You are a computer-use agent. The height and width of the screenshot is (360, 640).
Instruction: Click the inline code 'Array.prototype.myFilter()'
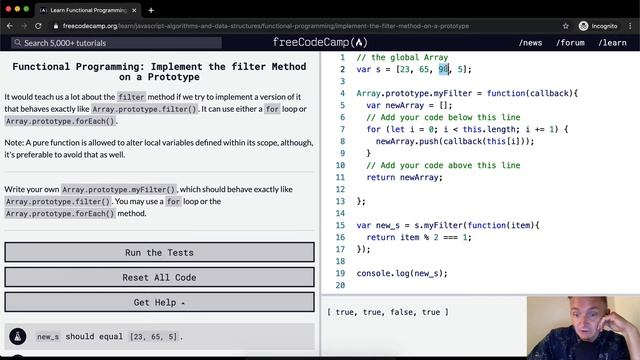119,189
